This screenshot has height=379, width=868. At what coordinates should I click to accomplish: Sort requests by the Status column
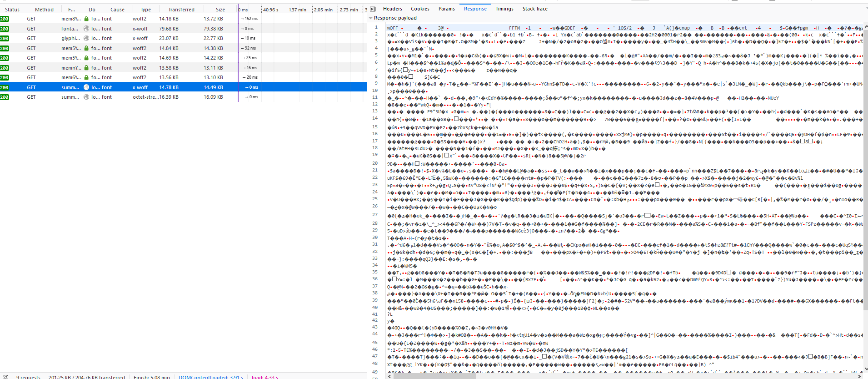(x=12, y=10)
